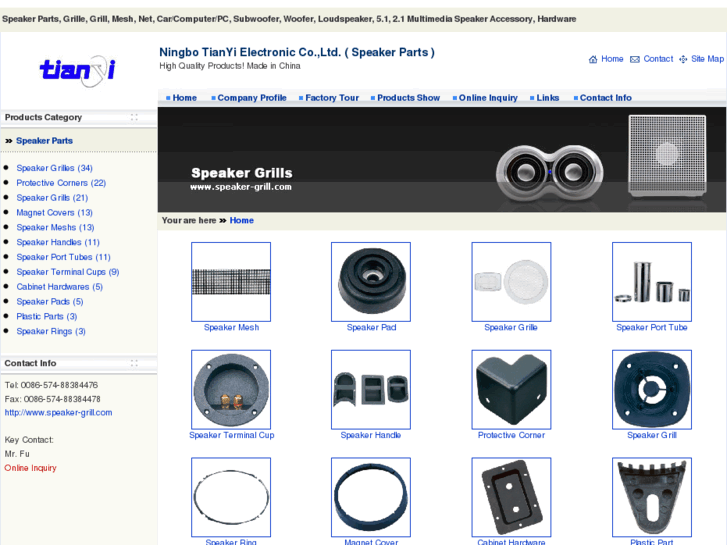Open the Speaker Grill product thumbnail
Screen dimensions: 727x545
[x=652, y=389]
